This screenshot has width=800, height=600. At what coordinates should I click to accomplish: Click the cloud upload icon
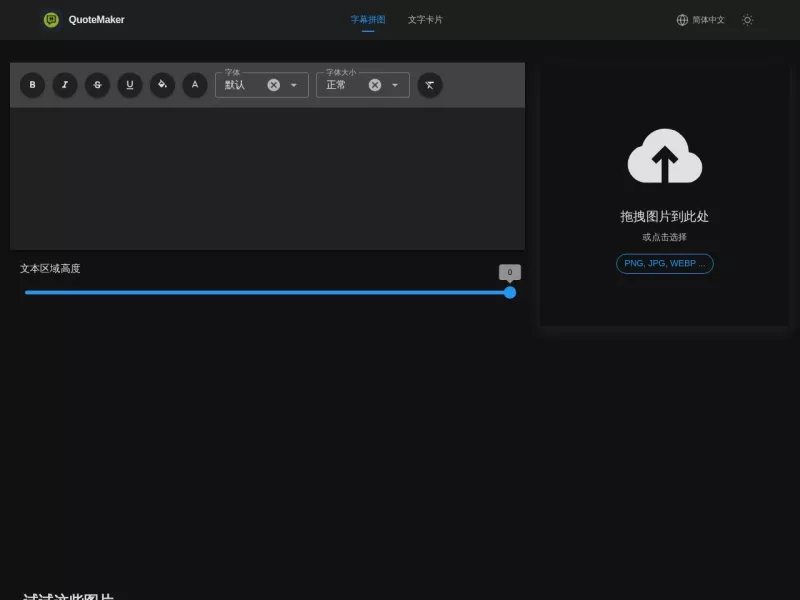665,156
